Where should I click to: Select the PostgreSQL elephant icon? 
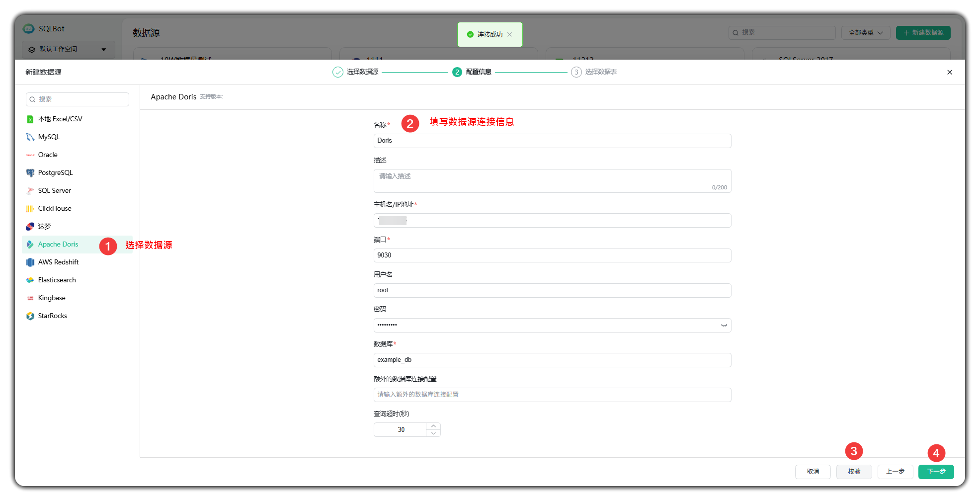[x=30, y=173]
